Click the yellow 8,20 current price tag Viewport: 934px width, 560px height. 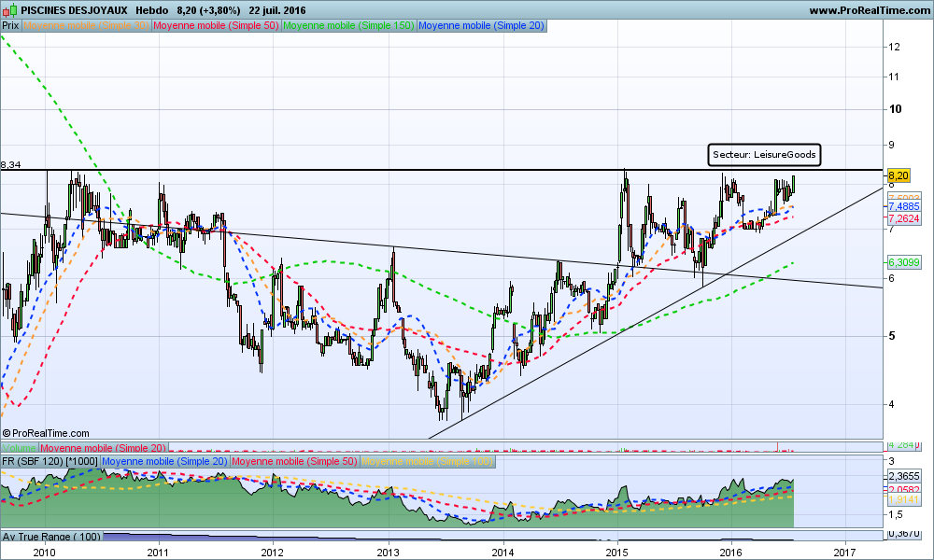(x=899, y=175)
